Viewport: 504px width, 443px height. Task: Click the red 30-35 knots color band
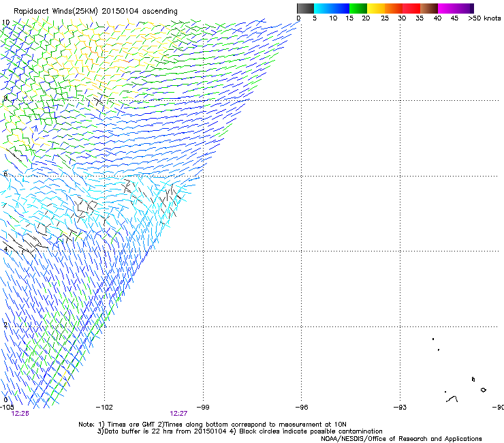pyautogui.click(x=411, y=8)
